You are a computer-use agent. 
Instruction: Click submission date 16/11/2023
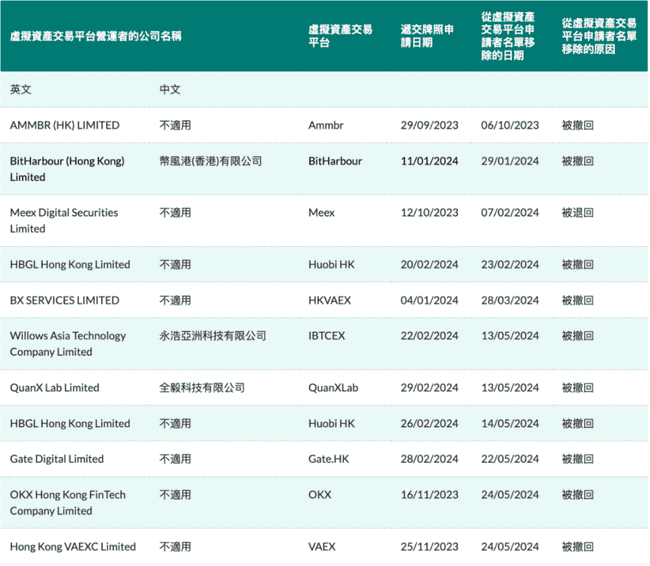tap(429, 495)
